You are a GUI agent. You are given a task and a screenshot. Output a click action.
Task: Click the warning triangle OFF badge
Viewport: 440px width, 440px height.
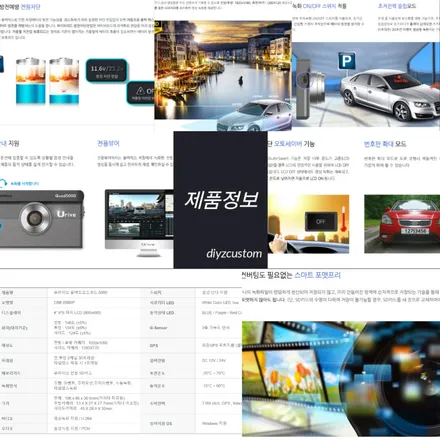click(x=141, y=92)
